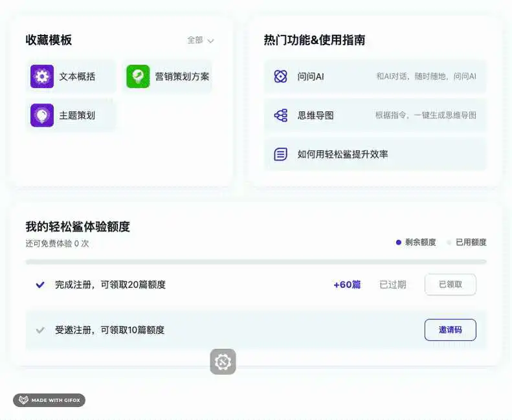Click checkmark beside 完成注册
This screenshot has width=512, height=420.
point(40,285)
